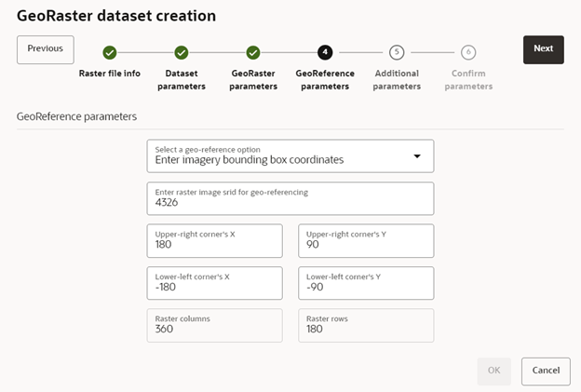Viewport: 581px width, 392px height.
Task: Click the greyed-out OK button
Action: (x=493, y=372)
